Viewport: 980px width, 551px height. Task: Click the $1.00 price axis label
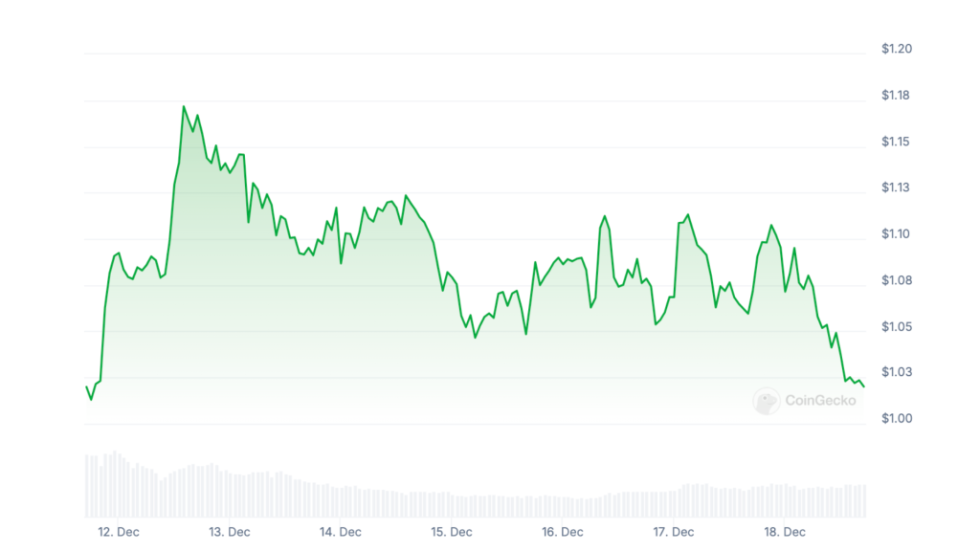896,418
